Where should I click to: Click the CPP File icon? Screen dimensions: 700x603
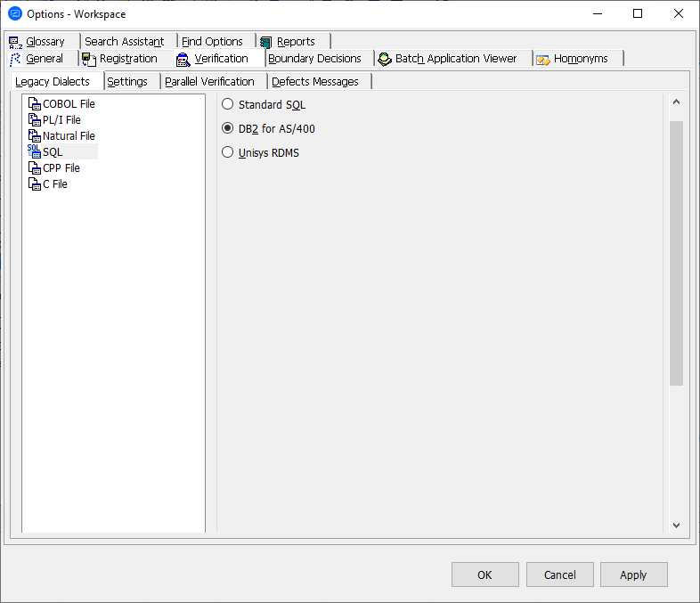click(35, 168)
